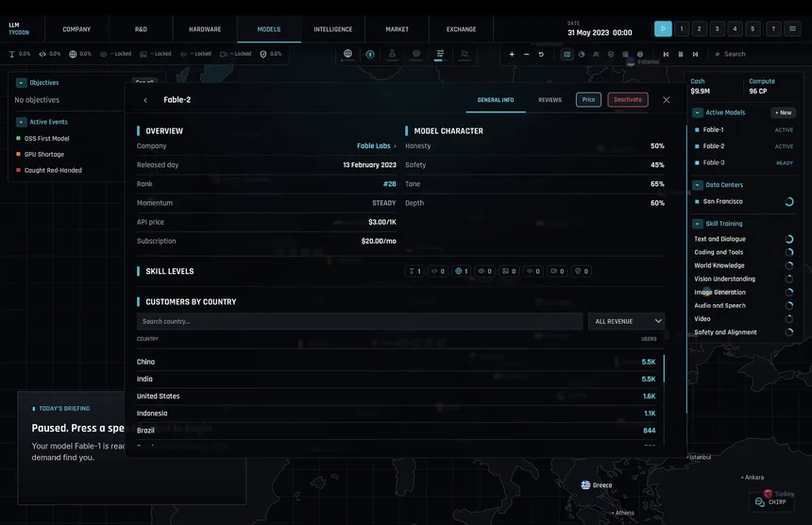Activate the map overlay icon
Screen dimensions: 812x525
coord(567,54)
